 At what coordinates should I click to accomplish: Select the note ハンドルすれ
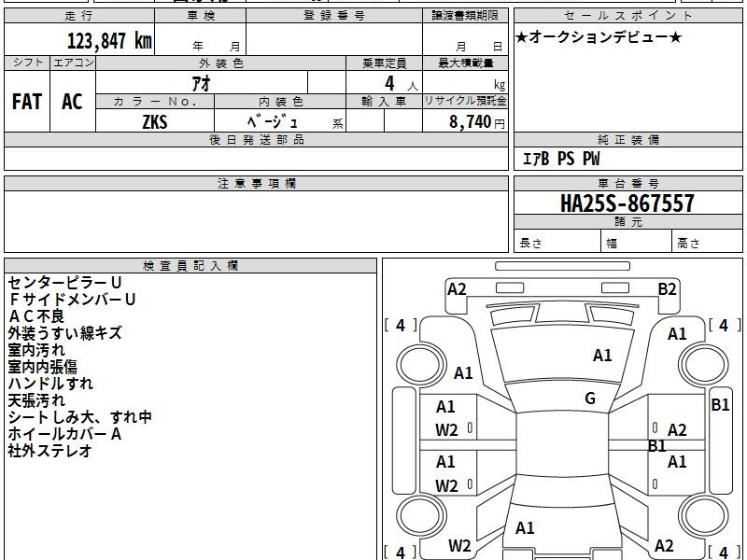click(x=50, y=384)
